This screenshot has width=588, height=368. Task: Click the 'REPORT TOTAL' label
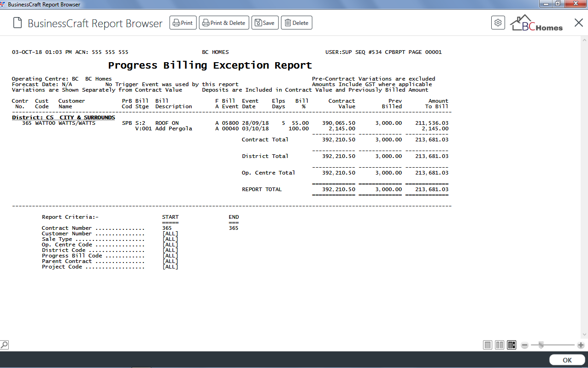[x=262, y=189]
